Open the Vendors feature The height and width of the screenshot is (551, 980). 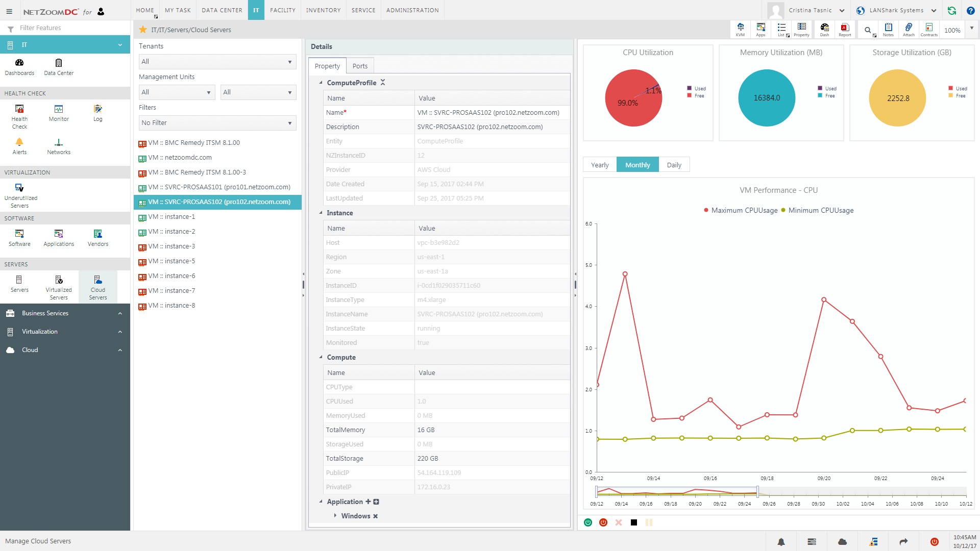[97, 238]
